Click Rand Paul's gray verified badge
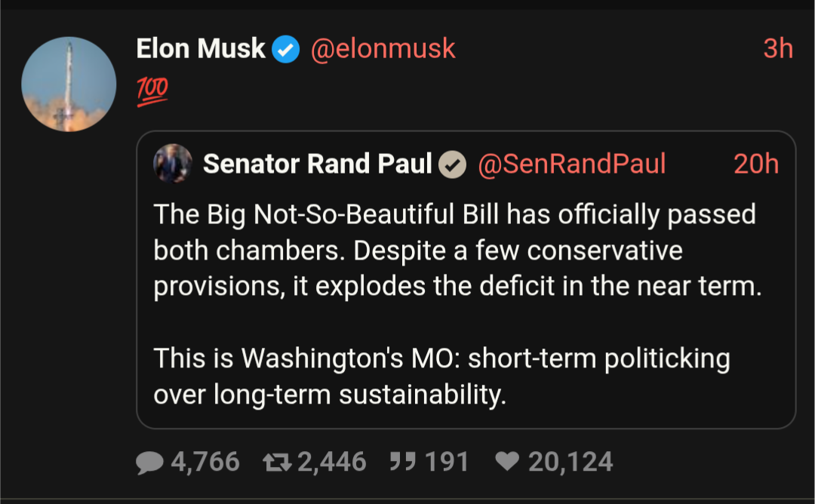This screenshot has height=504, width=815. pyautogui.click(x=452, y=164)
